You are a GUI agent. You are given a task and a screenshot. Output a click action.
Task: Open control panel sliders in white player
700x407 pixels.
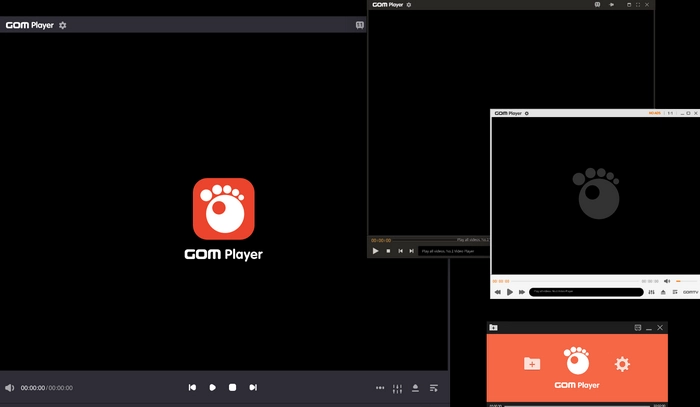(x=651, y=292)
